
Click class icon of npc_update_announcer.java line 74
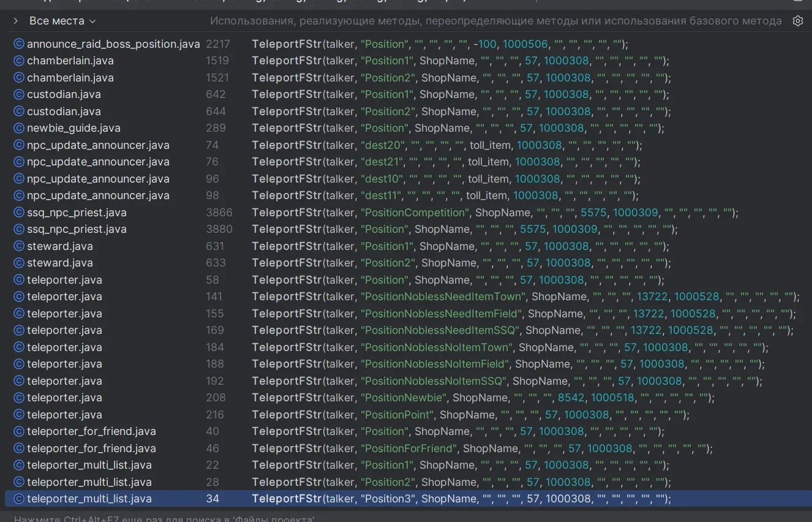pos(19,145)
